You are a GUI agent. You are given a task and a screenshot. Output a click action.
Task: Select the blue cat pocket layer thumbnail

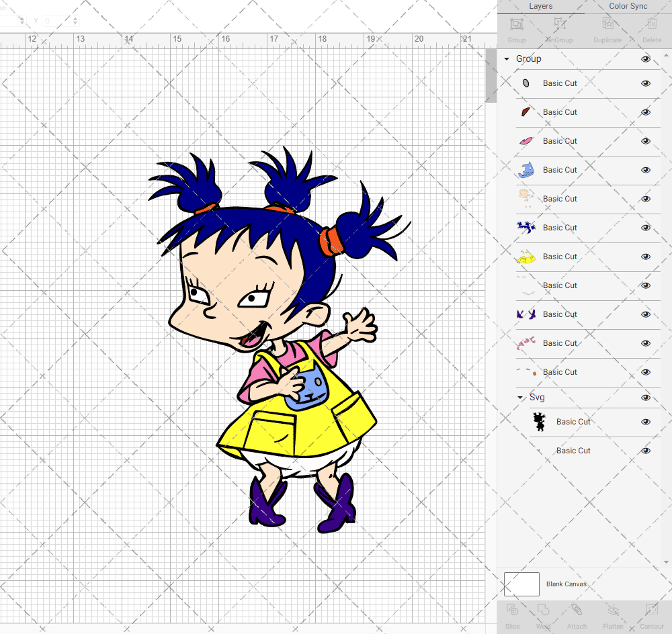pos(526,170)
